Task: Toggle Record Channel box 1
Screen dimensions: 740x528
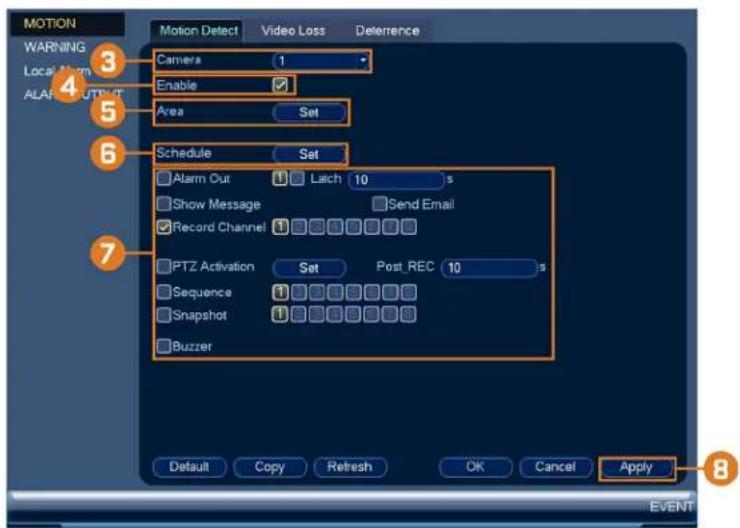Action: click(280, 227)
